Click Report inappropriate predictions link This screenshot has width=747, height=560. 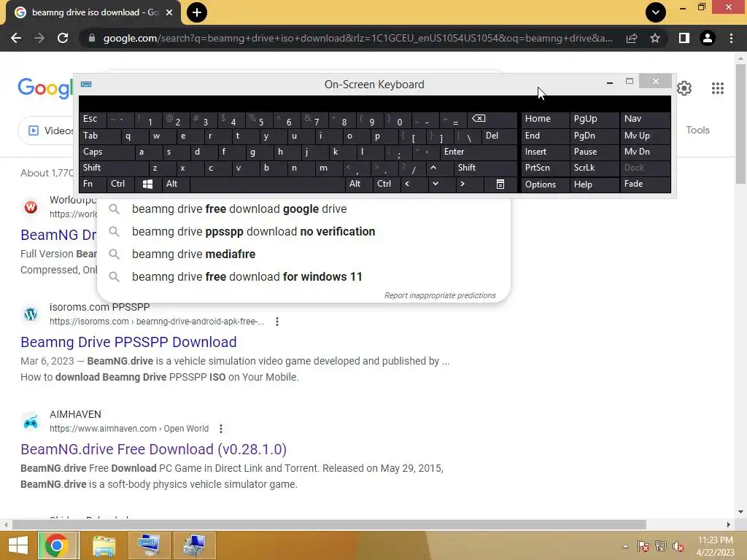tap(440, 296)
